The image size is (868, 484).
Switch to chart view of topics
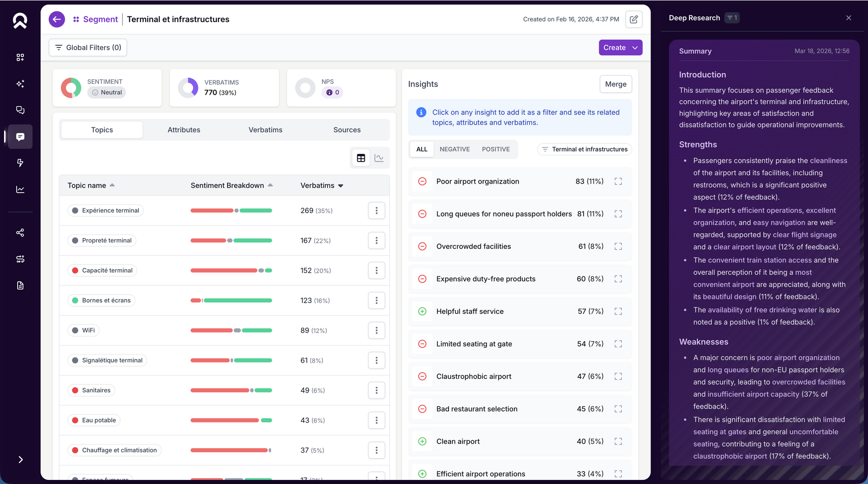[x=379, y=158]
